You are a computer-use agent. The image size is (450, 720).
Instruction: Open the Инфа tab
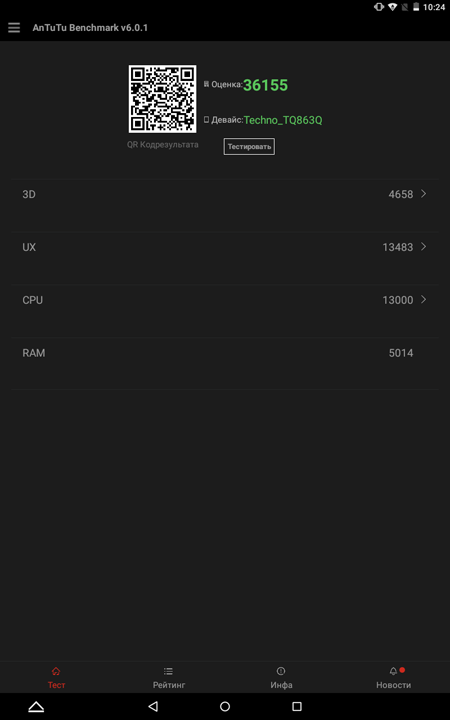tap(281, 678)
